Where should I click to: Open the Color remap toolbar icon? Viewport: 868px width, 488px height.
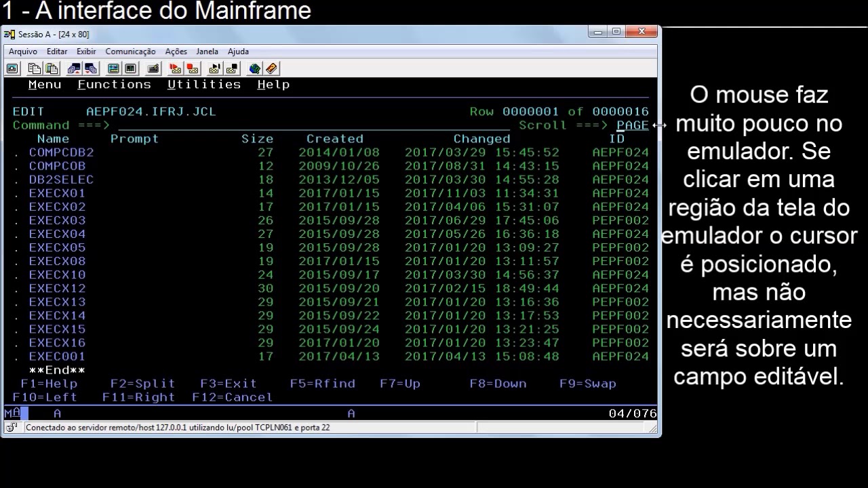130,68
